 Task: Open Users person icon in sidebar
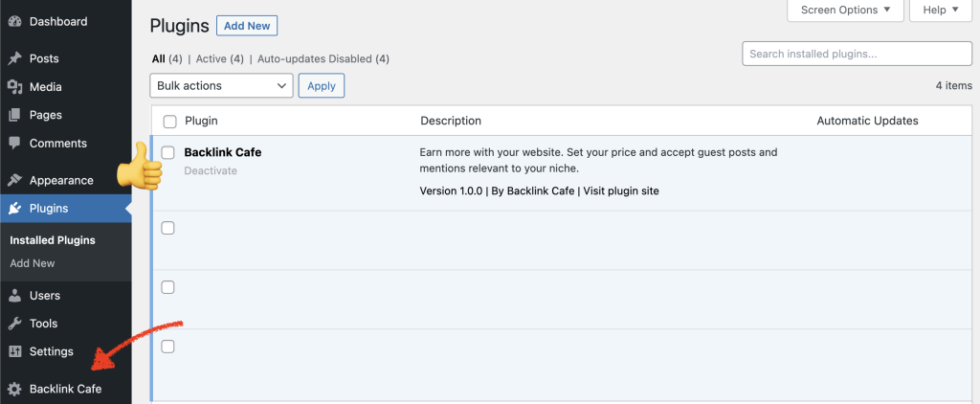coord(15,295)
